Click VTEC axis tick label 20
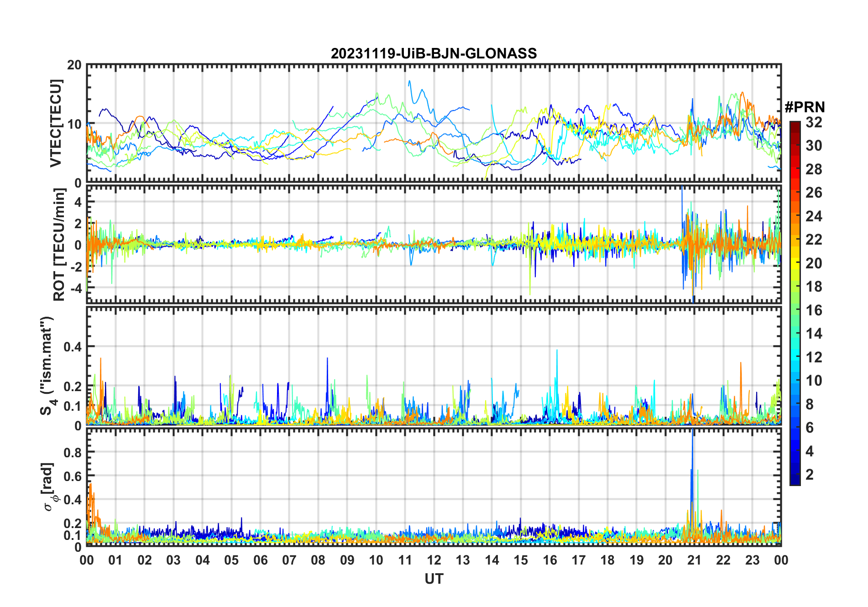The height and width of the screenshot is (607, 868). point(74,65)
